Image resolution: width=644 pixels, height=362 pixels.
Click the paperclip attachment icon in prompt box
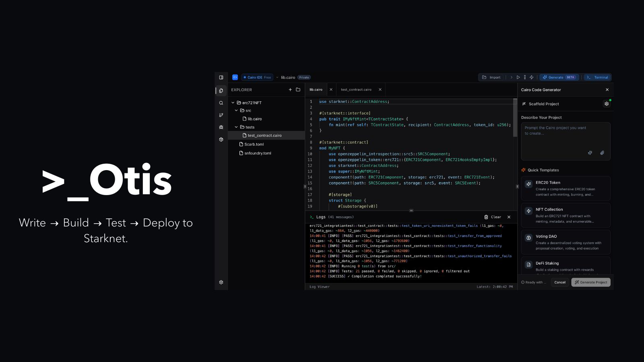[x=602, y=153]
